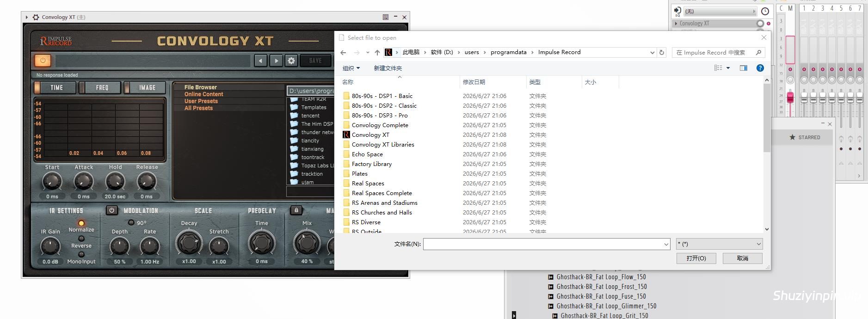Go up one folder level in the file dialog
Image resolution: width=868 pixels, height=319 pixels.
(377, 52)
